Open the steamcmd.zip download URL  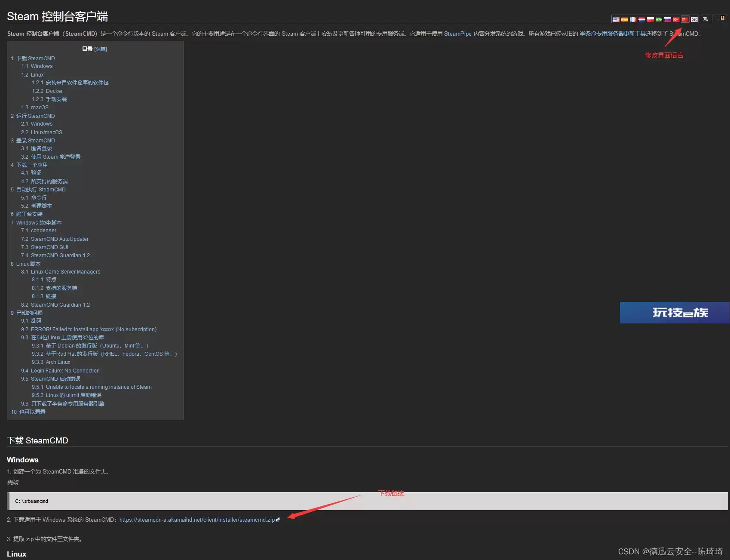(x=197, y=520)
